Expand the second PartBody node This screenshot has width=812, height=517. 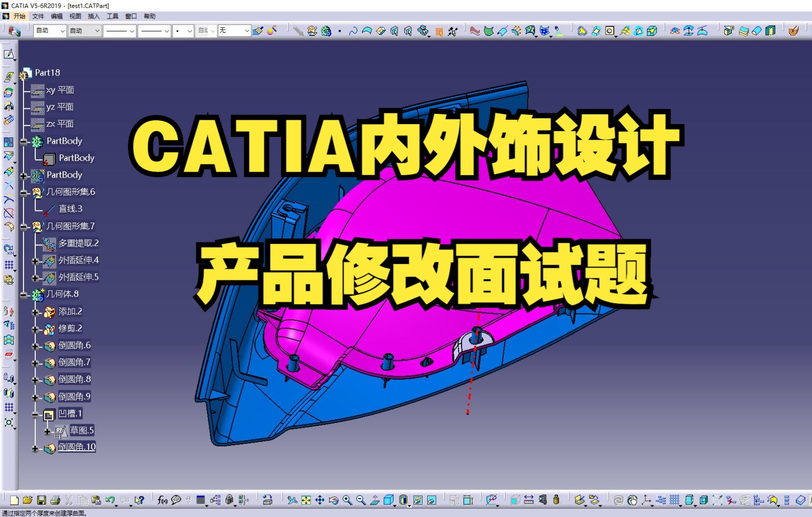24,176
